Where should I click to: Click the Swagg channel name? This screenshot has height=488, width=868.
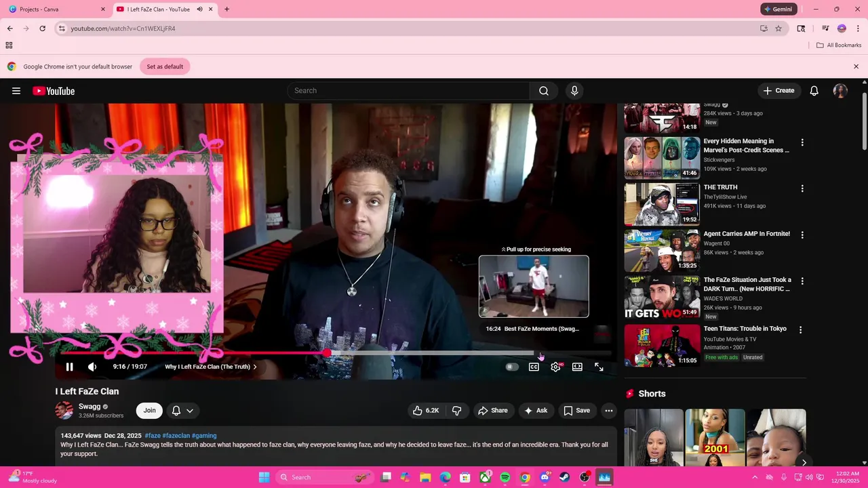[90, 407]
